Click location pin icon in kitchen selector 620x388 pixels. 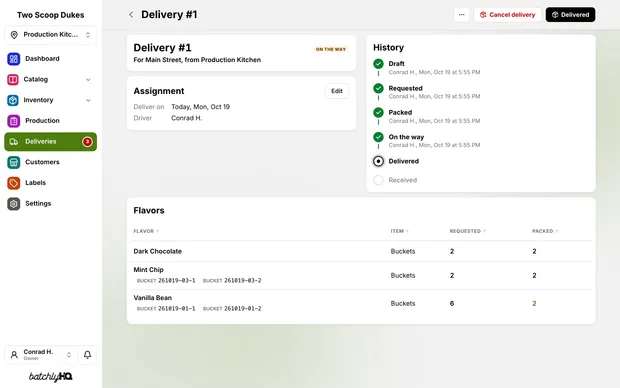[x=14, y=35]
